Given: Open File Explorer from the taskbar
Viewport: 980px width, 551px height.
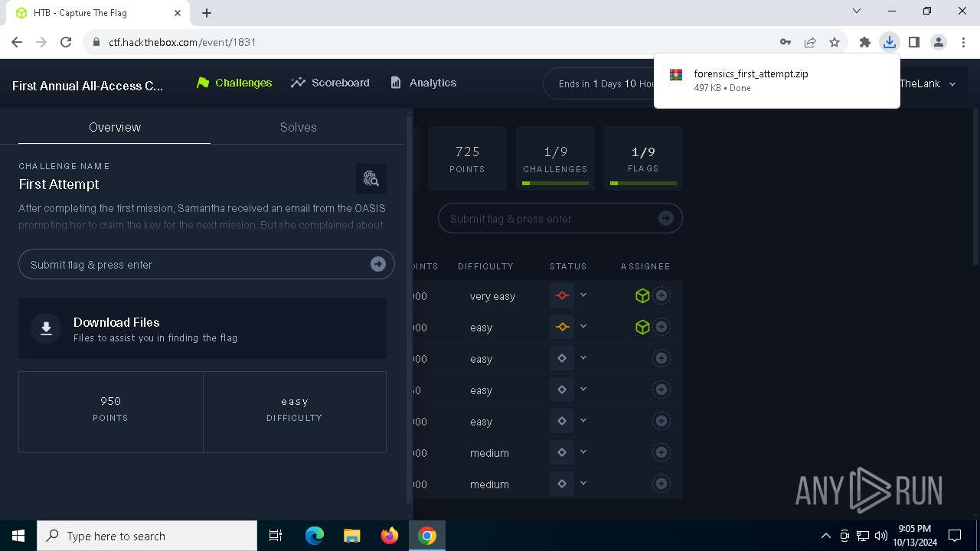Looking at the screenshot, I should point(352,536).
